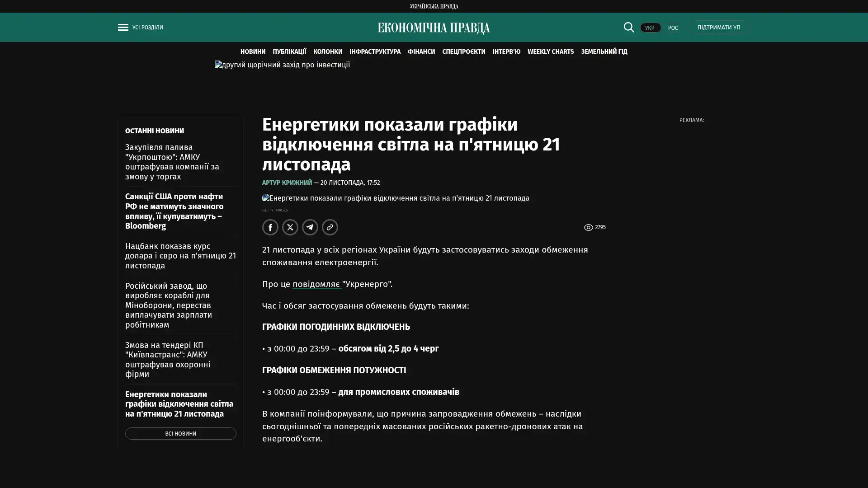Switch language to УКР
This screenshot has height=488, width=868.
coord(650,28)
